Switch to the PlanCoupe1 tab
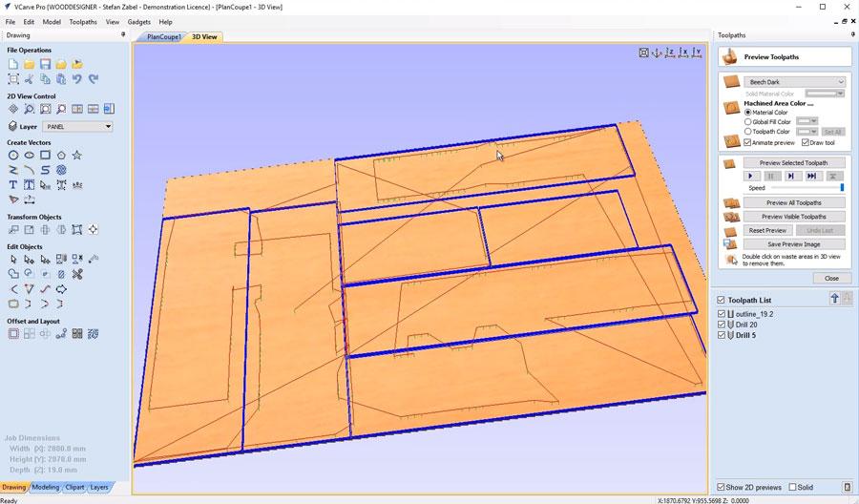This screenshot has width=859, height=504. pyautogui.click(x=163, y=37)
